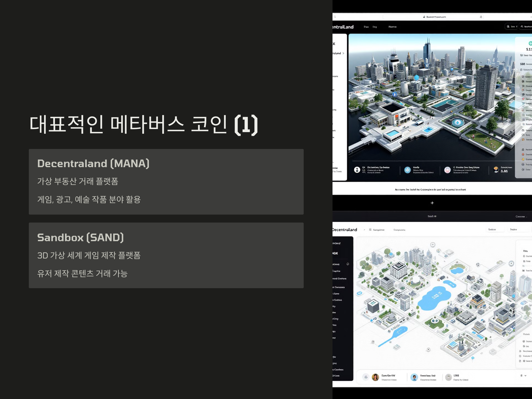Click the browser address bar field
532x399 pixels.
(433, 17)
